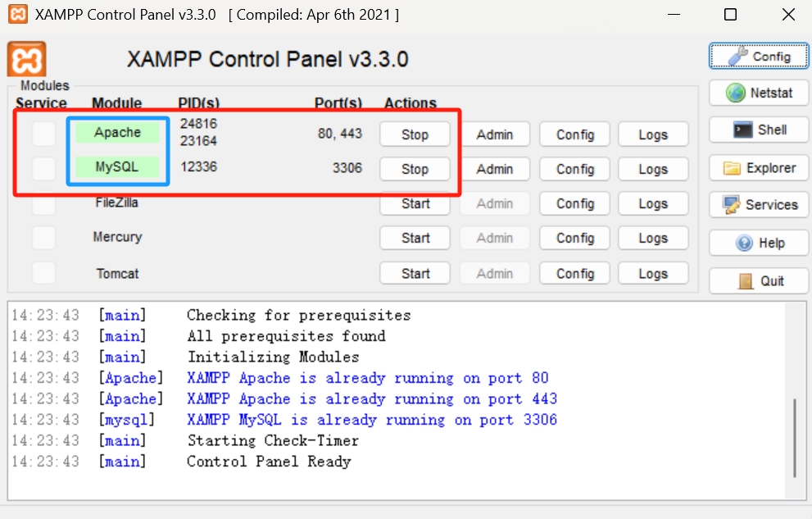This screenshot has width=812, height=519.
Task: Open the Tomcat Config menu
Action: click(x=575, y=273)
